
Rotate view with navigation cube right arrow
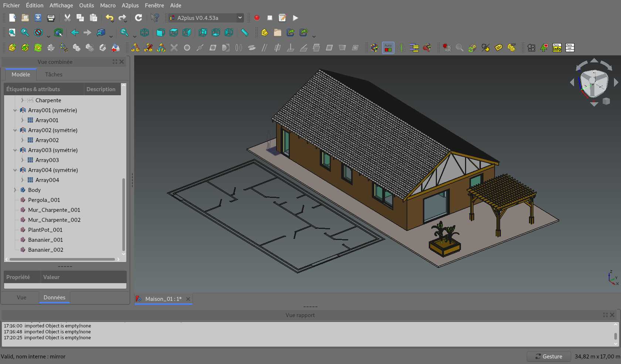click(616, 82)
